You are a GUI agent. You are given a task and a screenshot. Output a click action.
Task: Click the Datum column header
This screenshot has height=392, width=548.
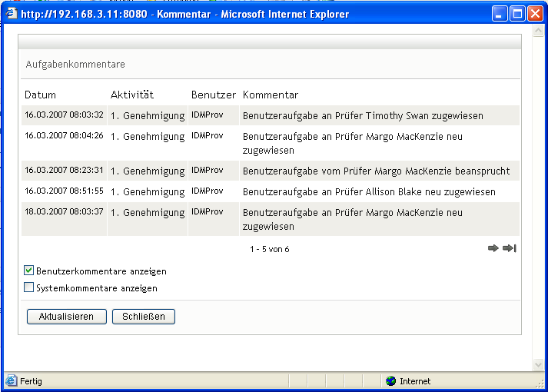click(x=40, y=95)
